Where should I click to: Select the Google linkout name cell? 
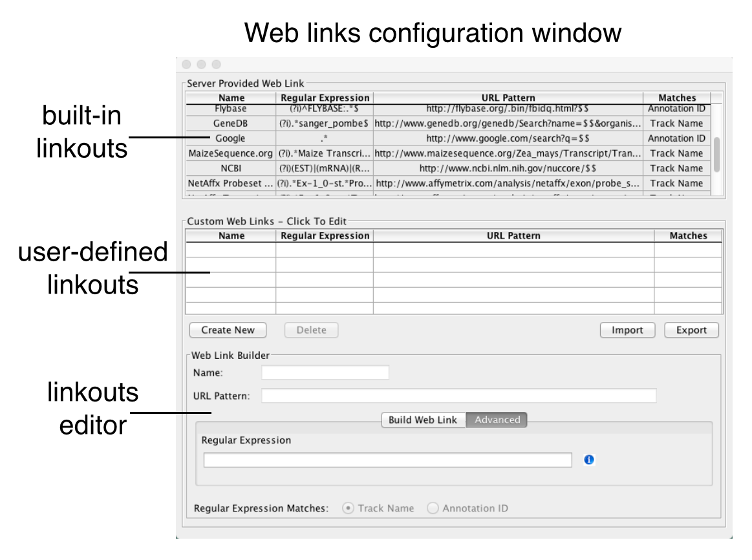point(231,138)
